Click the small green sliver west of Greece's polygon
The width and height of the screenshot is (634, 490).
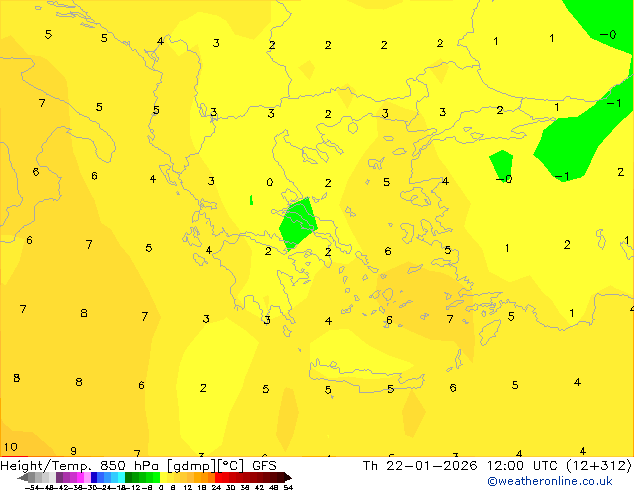click(251, 200)
